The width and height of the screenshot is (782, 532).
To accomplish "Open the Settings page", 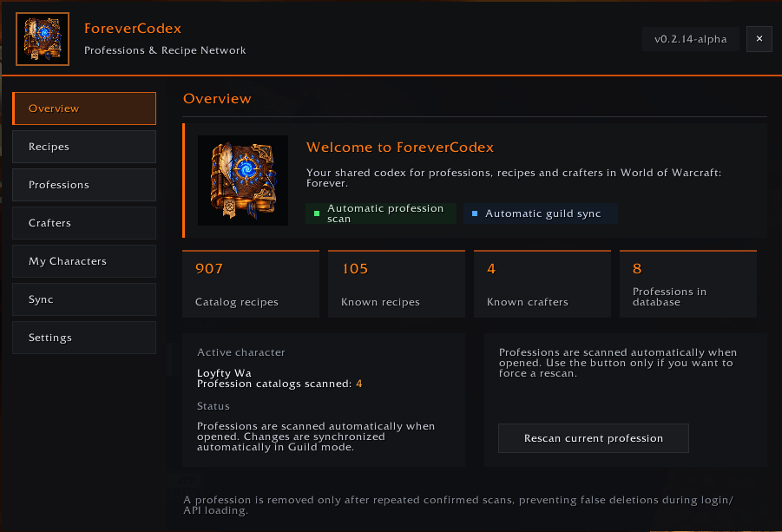I will pos(84,338).
